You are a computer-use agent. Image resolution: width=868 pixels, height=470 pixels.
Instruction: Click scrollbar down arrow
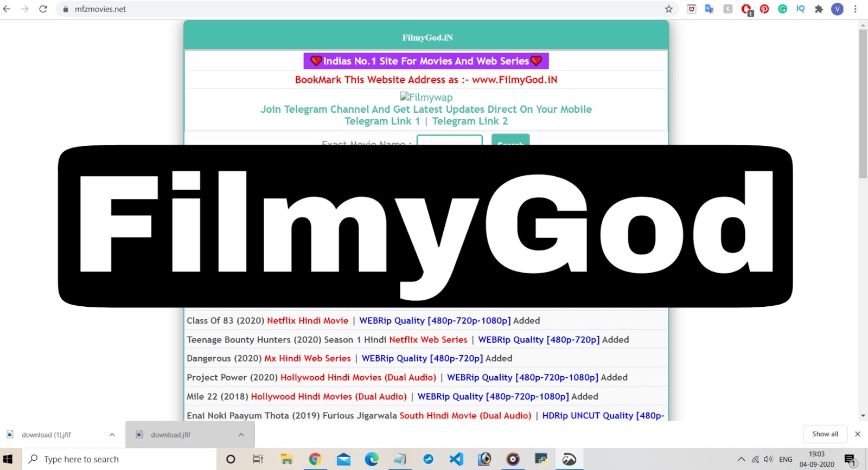tap(863, 416)
